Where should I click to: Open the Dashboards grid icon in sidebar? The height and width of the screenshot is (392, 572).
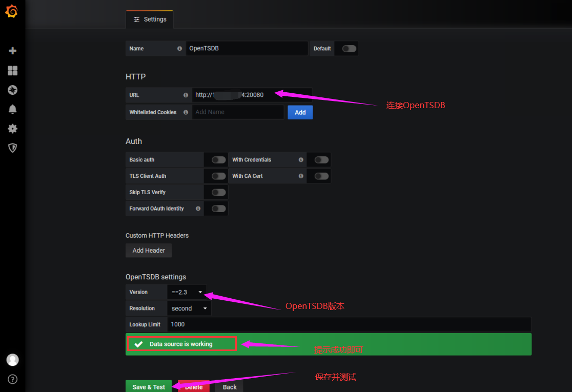pyautogui.click(x=12, y=70)
